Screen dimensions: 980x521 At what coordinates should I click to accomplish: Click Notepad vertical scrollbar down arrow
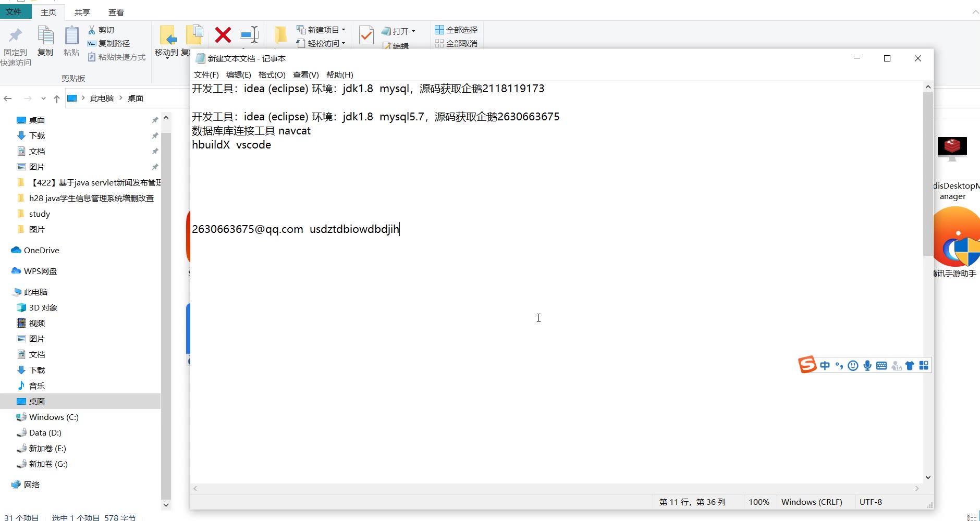coord(928,477)
